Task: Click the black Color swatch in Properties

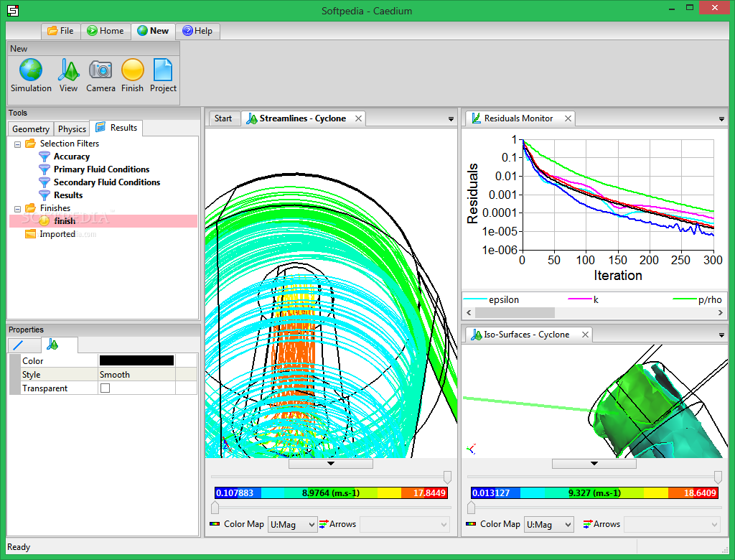Action: (x=137, y=360)
